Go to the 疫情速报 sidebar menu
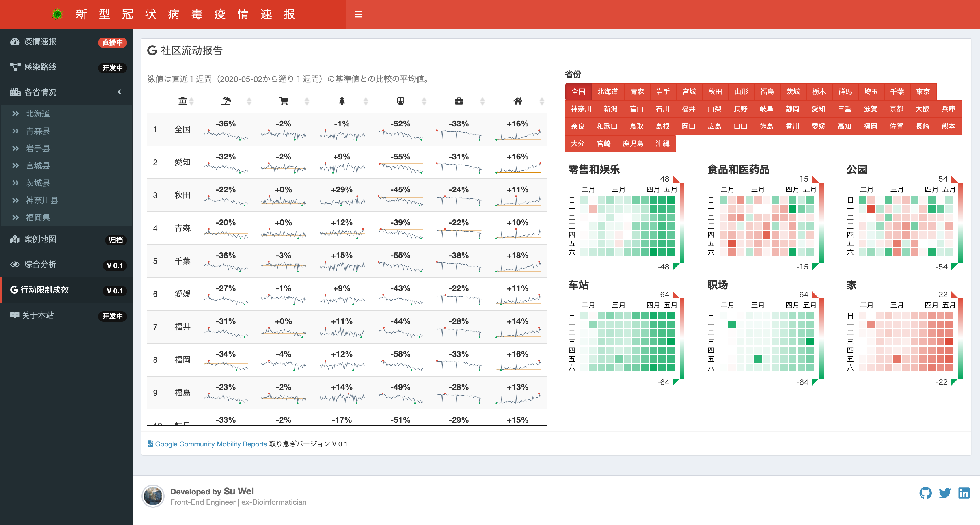 [40, 42]
